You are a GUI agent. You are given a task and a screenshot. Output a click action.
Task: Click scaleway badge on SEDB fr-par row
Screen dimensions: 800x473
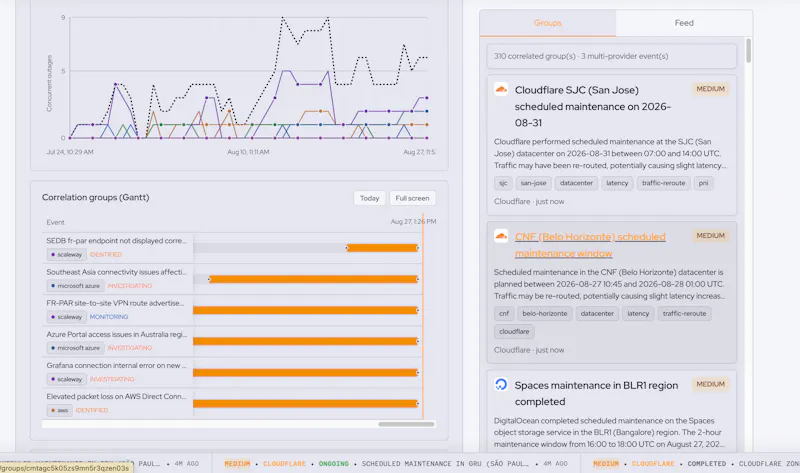click(66, 255)
